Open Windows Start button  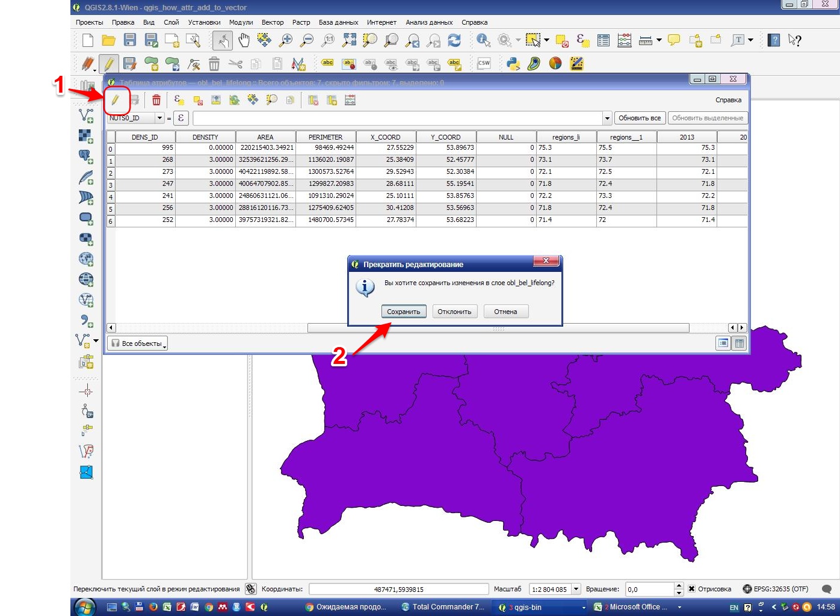(84, 607)
